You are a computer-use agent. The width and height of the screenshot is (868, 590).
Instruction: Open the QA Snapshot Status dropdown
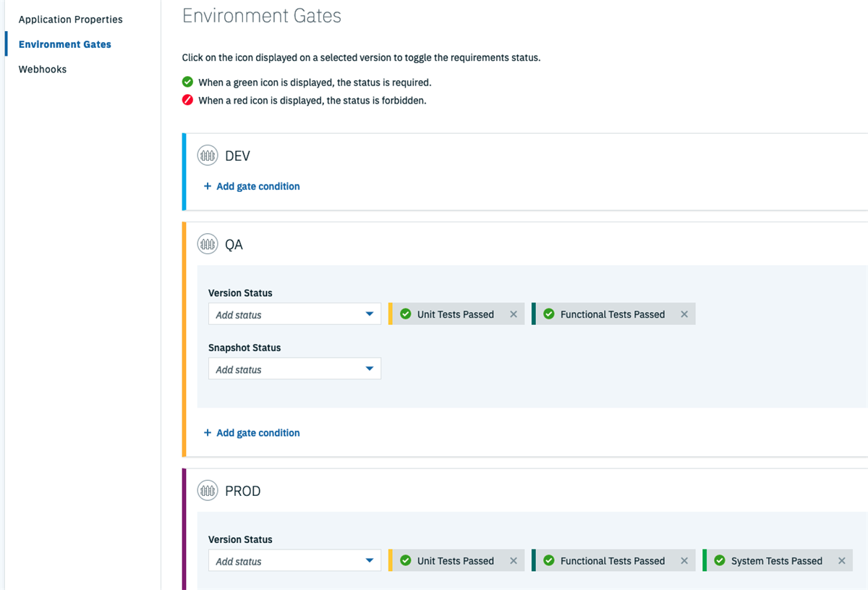pos(294,368)
